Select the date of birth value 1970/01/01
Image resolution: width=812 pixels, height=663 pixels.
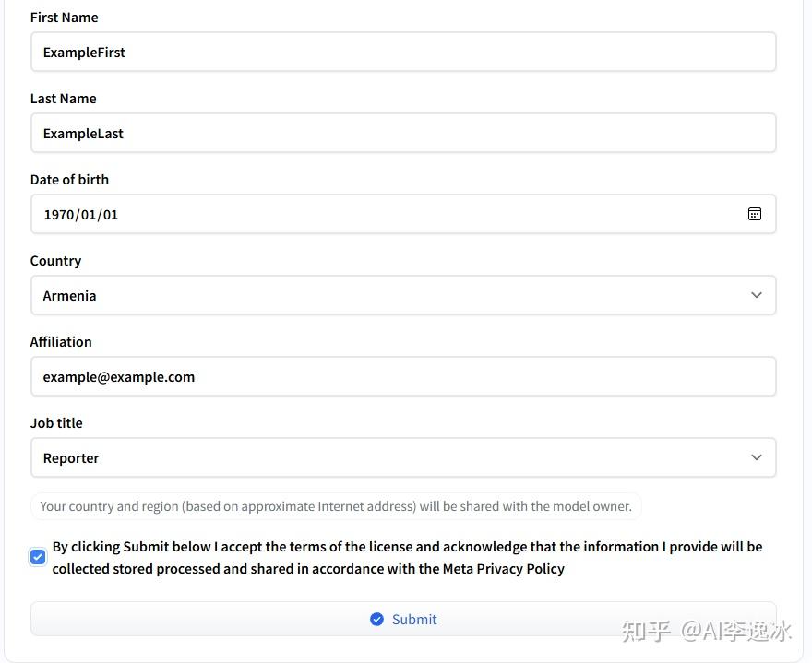(81, 215)
